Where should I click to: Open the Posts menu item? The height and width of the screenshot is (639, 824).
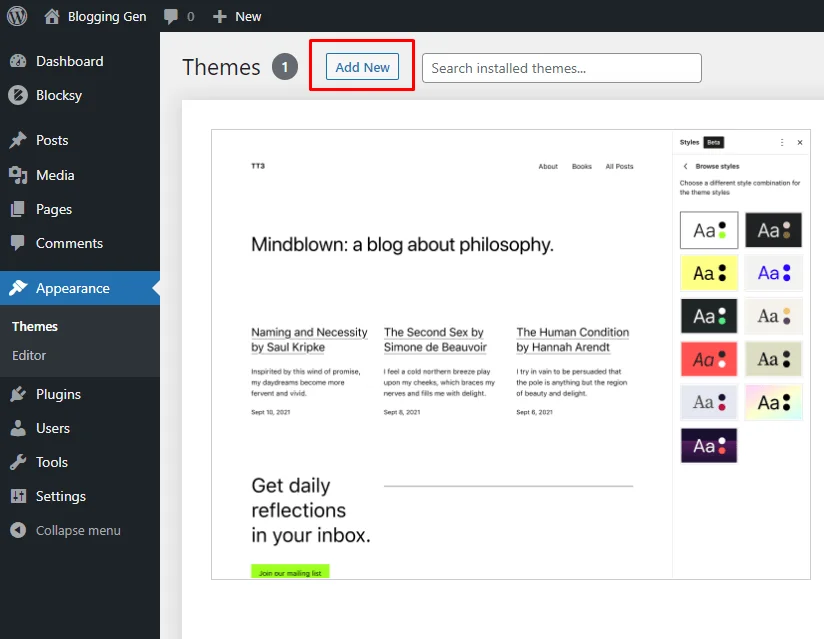tap(52, 140)
